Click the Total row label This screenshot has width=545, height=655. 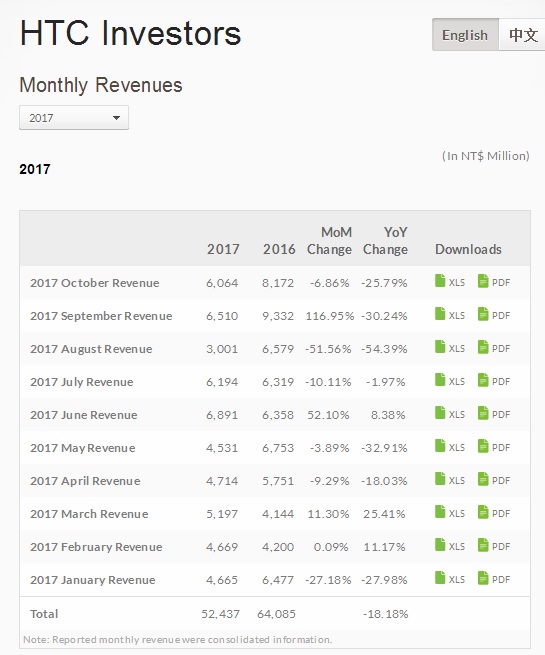pos(44,614)
